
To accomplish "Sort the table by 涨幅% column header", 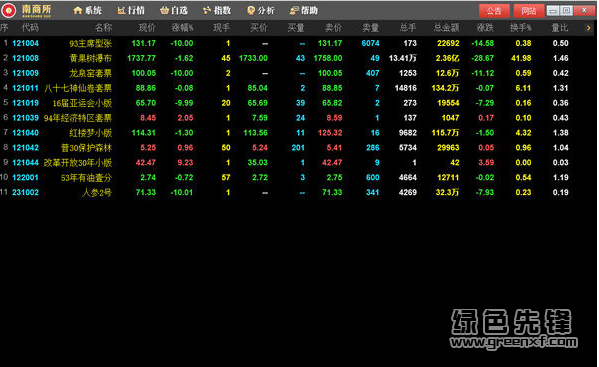I will [x=182, y=27].
